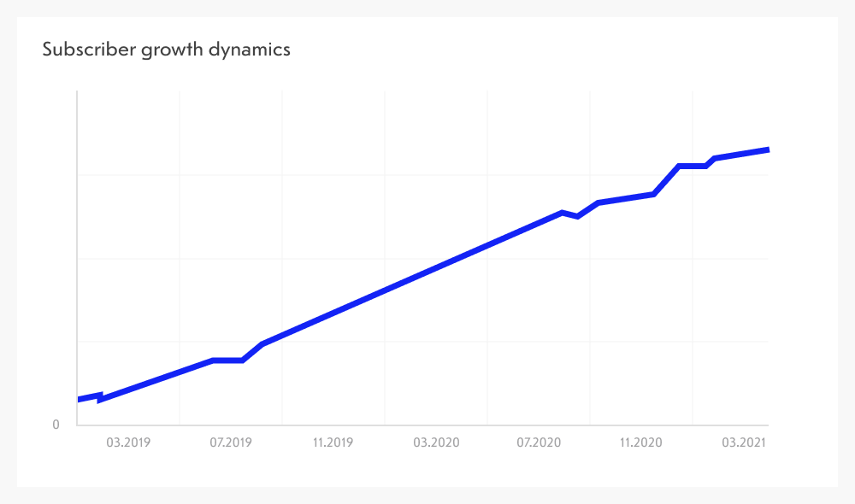Click the 11.2019 date label

[333, 442]
